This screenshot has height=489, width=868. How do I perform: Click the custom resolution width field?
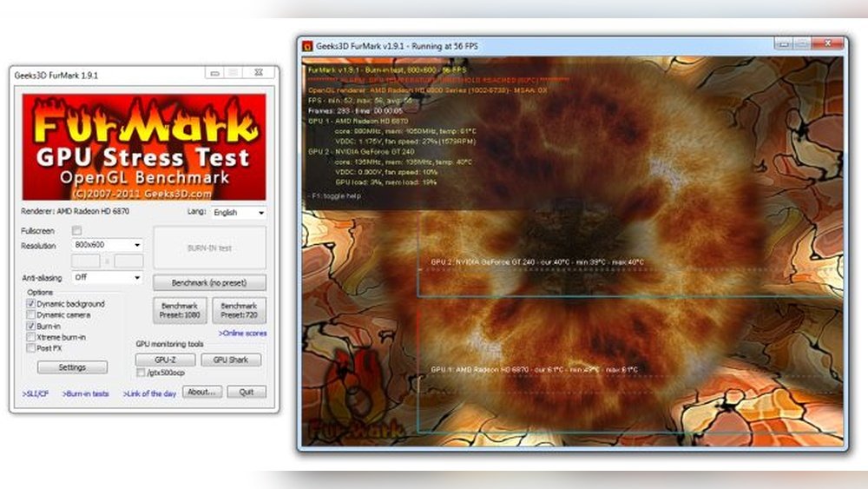tap(86, 261)
